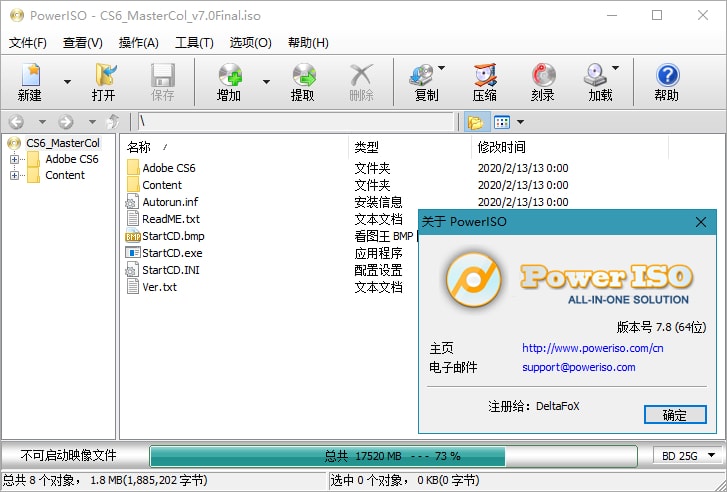Open the dropdown arrow beside 复制 icon
727x492 pixels.
[441, 68]
